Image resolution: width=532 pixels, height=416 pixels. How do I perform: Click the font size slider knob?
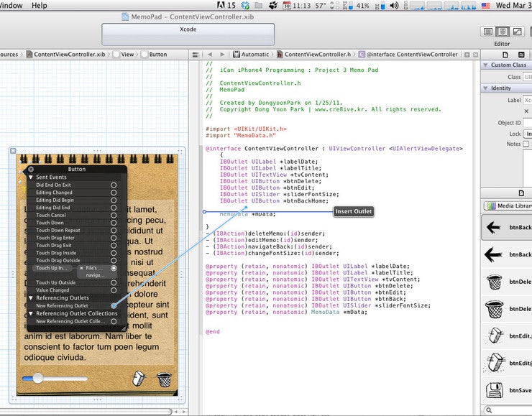coord(37,378)
